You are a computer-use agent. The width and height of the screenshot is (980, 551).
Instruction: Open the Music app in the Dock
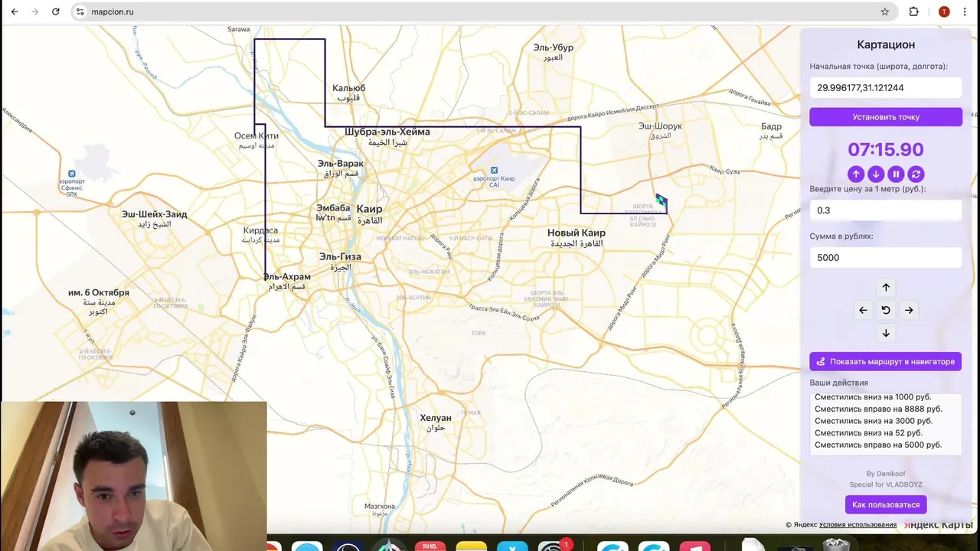(x=696, y=546)
